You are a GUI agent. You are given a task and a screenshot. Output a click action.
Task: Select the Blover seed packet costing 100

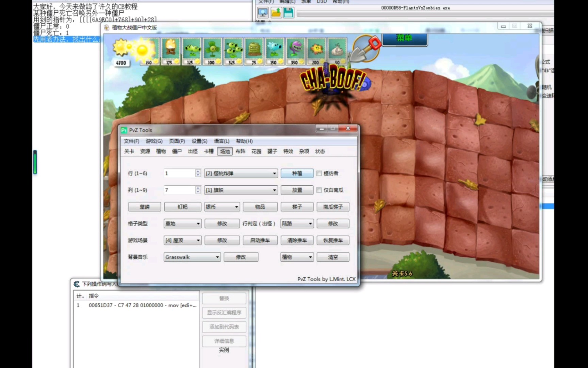[212, 51]
